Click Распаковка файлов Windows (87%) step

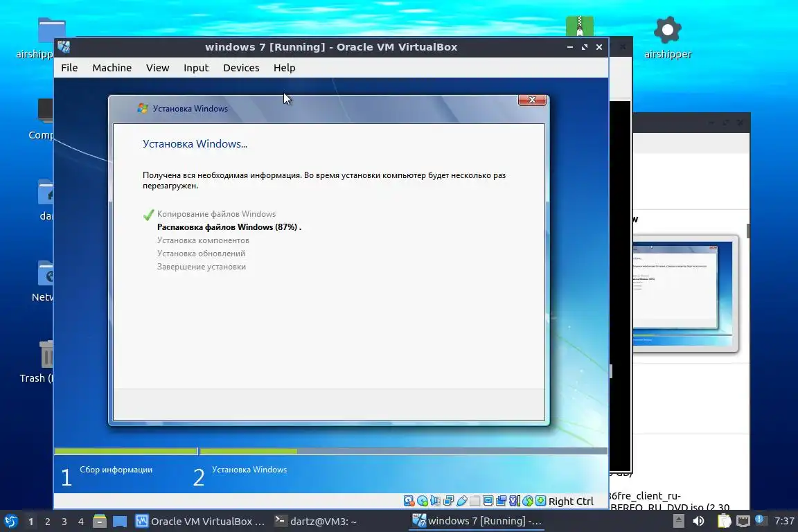(x=229, y=227)
